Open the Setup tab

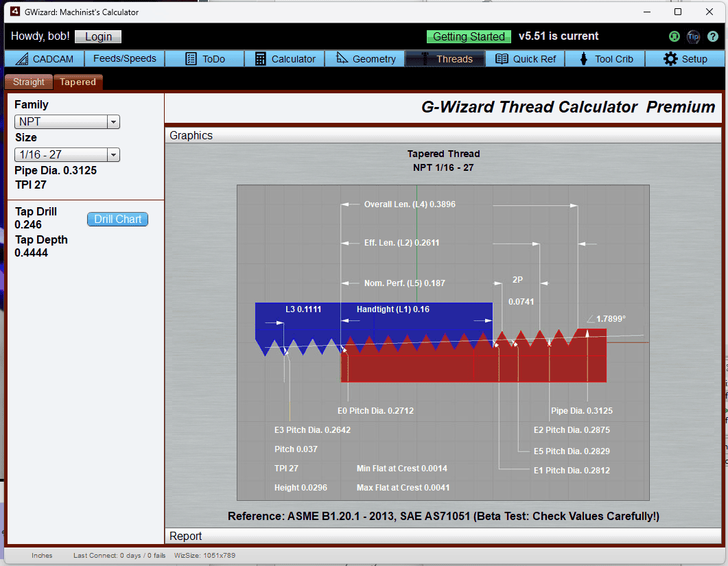(x=685, y=59)
